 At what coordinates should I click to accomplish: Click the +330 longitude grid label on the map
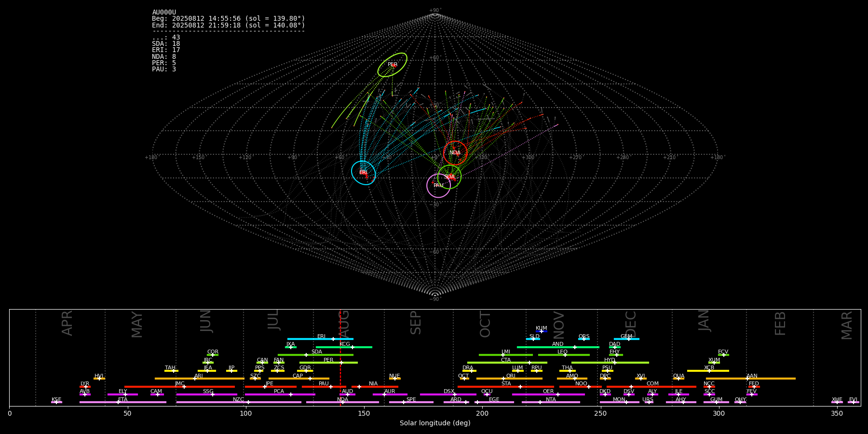[x=481, y=158]
